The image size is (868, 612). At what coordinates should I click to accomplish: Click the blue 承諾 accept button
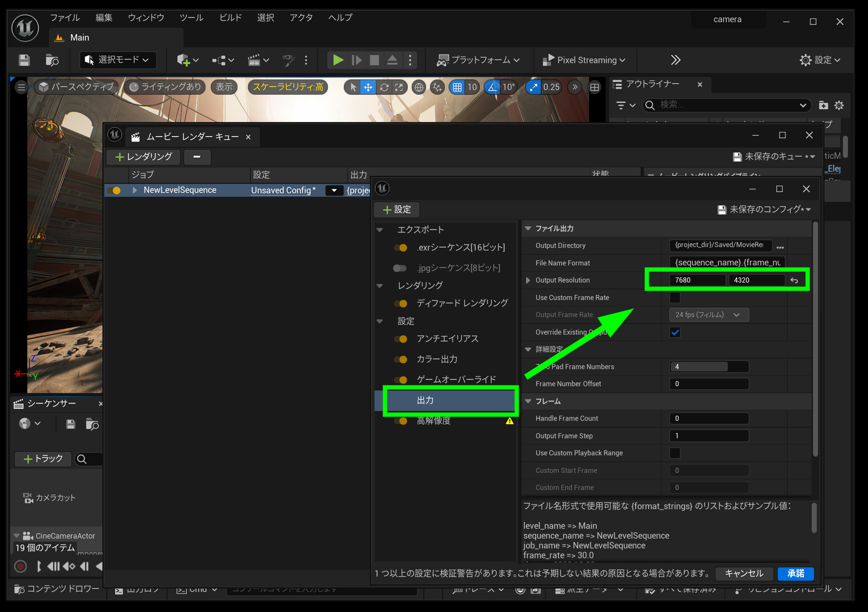click(795, 574)
